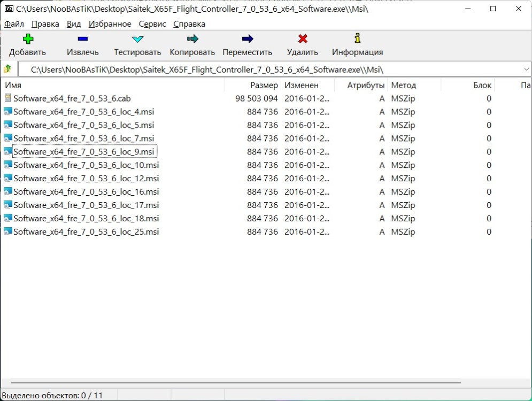
Task: Click the msi icon of loc_9.msi
Action: click(x=8, y=152)
